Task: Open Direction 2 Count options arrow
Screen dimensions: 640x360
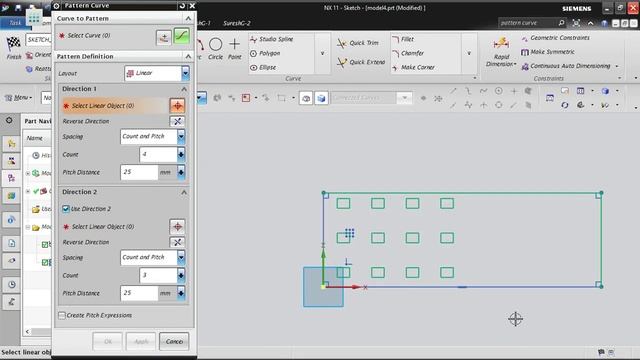Action: [x=181, y=275]
